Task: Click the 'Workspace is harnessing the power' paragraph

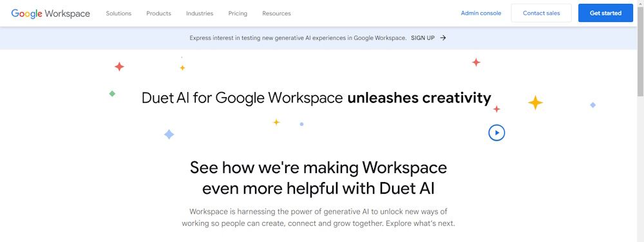Action: coord(318,218)
